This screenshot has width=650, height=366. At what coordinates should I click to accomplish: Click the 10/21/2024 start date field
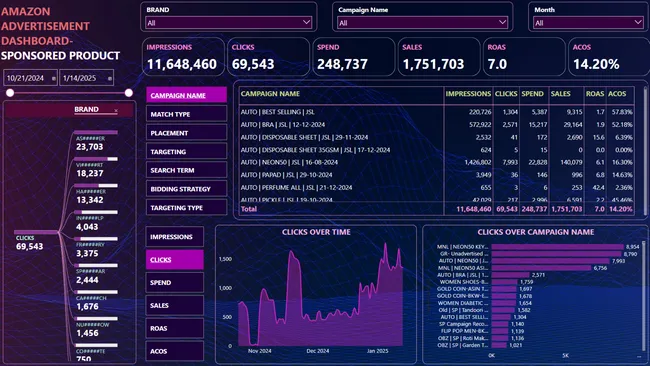(30, 78)
